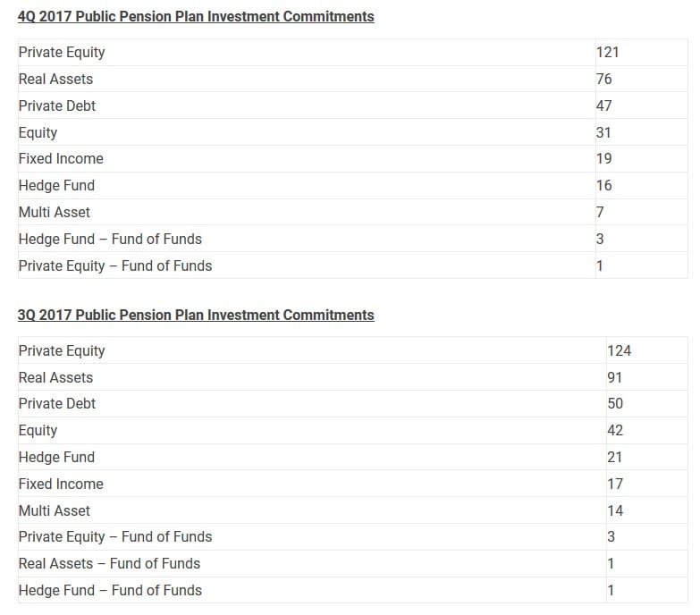The height and width of the screenshot is (615, 700).
Task: Select Private Equity – Fund of Funds value 1
Action: click(600, 265)
